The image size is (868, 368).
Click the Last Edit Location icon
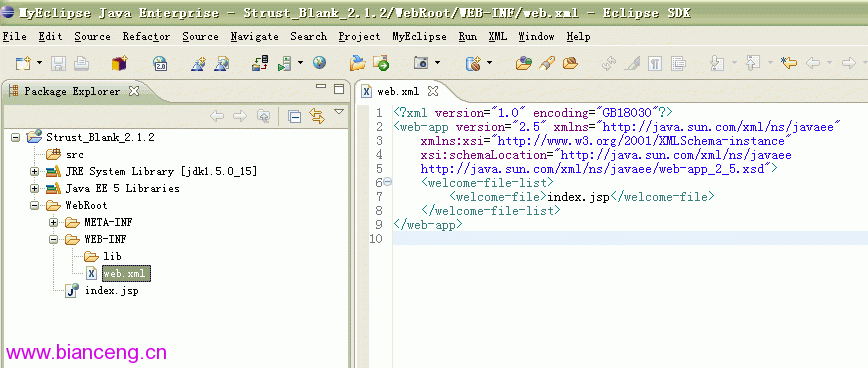789,63
